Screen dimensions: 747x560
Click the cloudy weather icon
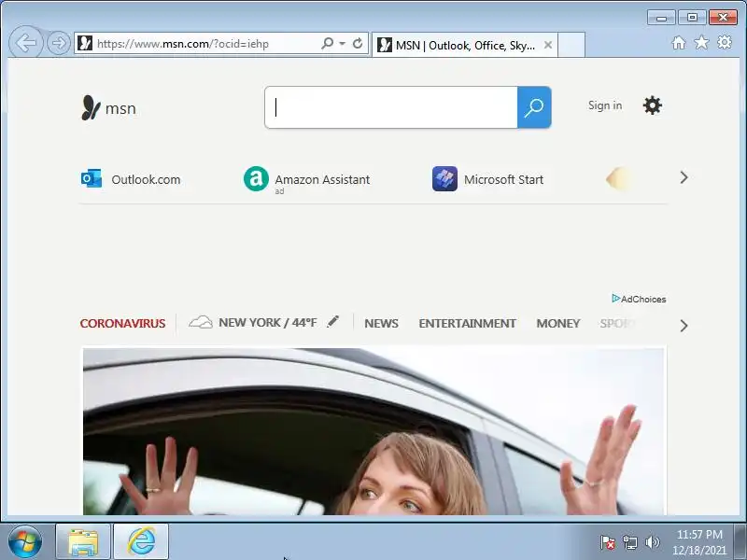200,322
